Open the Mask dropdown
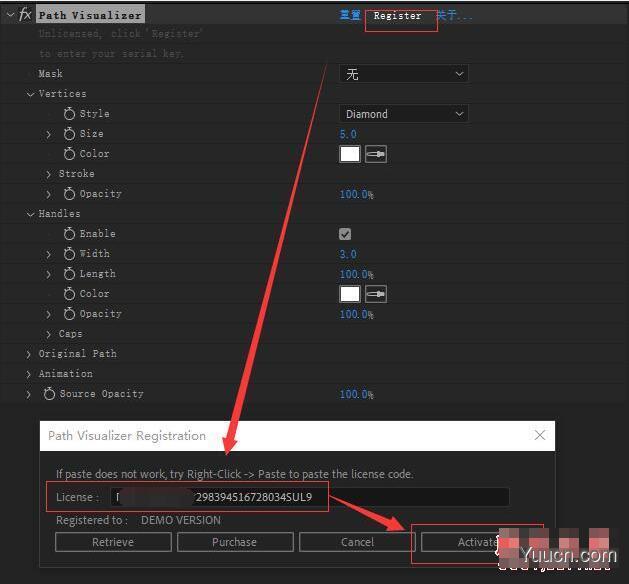This screenshot has height=584, width=629. pyautogui.click(x=404, y=74)
